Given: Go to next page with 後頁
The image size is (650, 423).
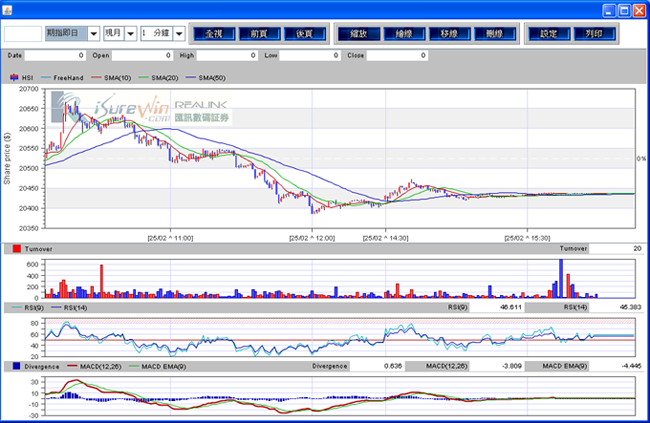Looking at the screenshot, I should [x=305, y=34].
